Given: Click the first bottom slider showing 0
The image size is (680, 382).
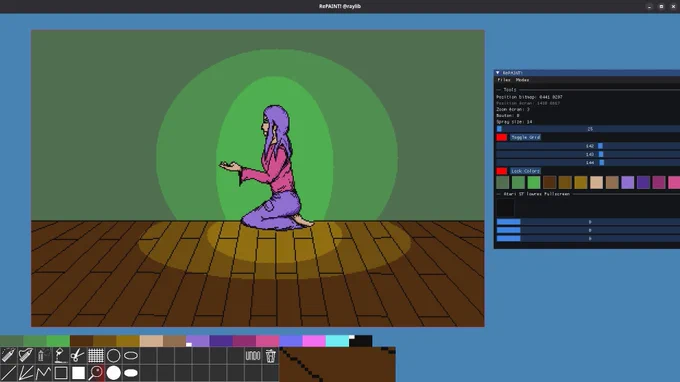Looking at the screenshot, I should click(x=588, y=222).
